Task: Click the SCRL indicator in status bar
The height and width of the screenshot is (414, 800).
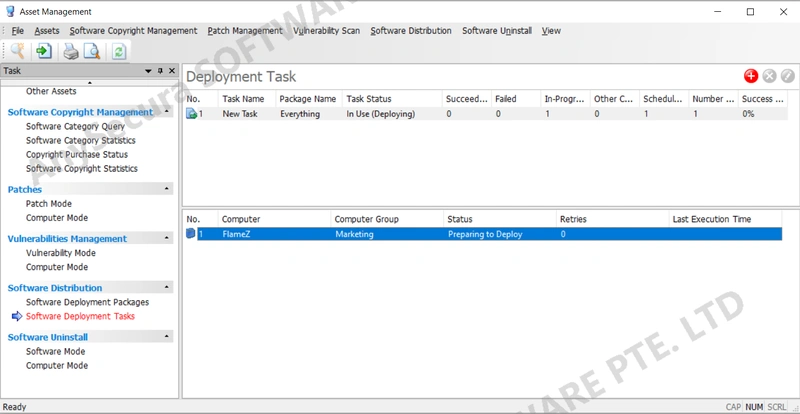Action: click(x=777, y=407)
